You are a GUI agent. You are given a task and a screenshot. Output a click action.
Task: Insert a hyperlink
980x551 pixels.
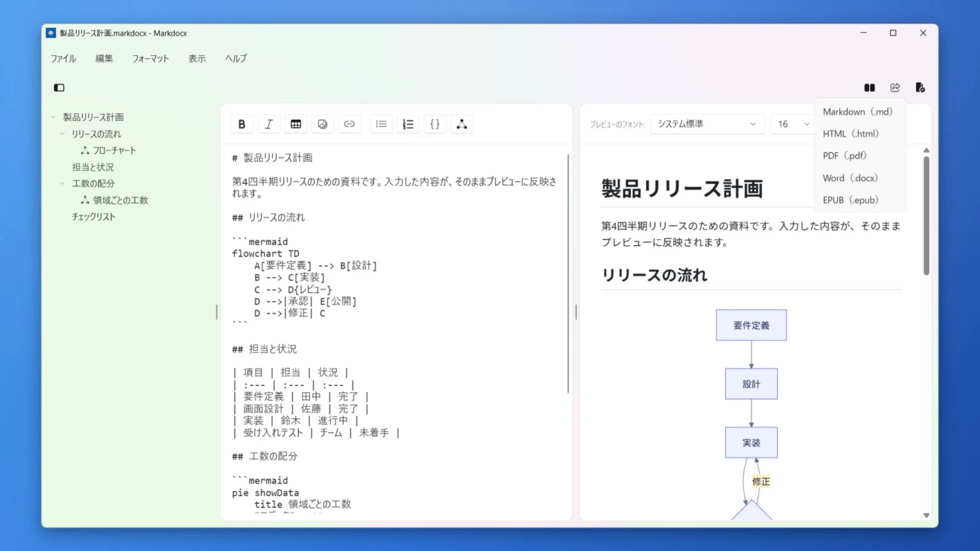(349, 124)
